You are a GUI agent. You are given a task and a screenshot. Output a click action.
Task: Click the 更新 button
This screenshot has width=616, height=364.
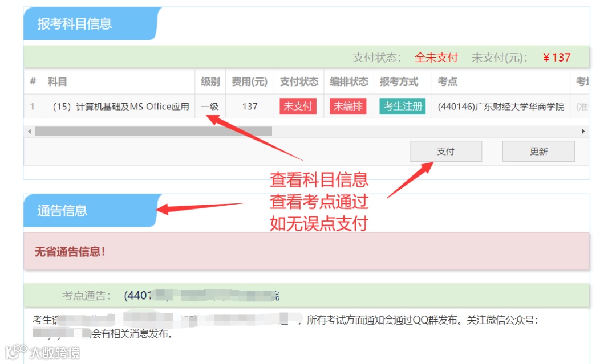tap(538, 152)
